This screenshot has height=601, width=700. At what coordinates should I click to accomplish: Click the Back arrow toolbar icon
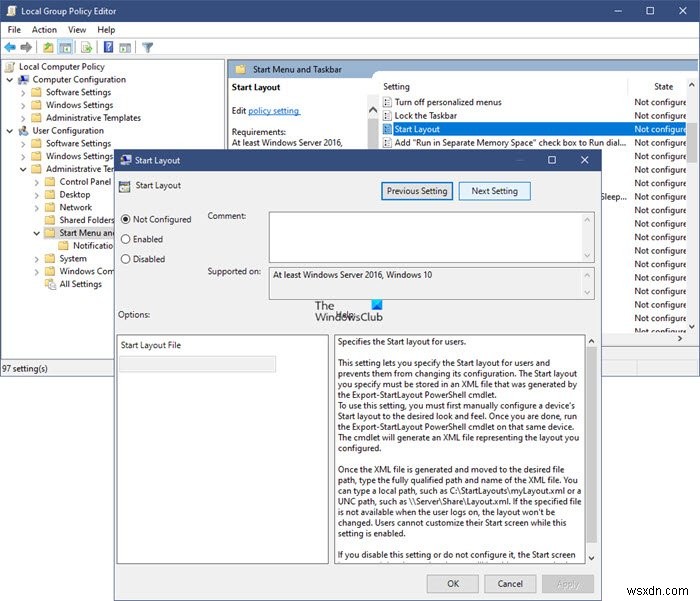[12, 47]
